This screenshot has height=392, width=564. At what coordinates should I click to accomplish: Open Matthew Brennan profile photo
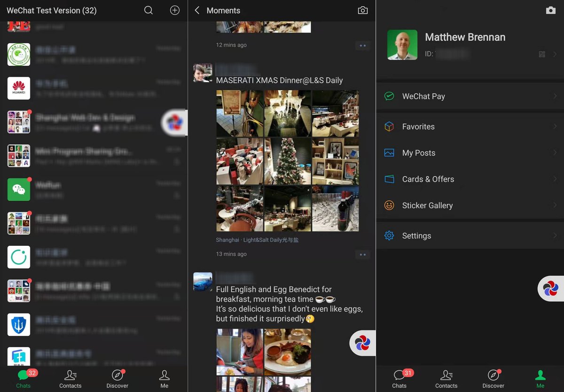coord(402,45)
